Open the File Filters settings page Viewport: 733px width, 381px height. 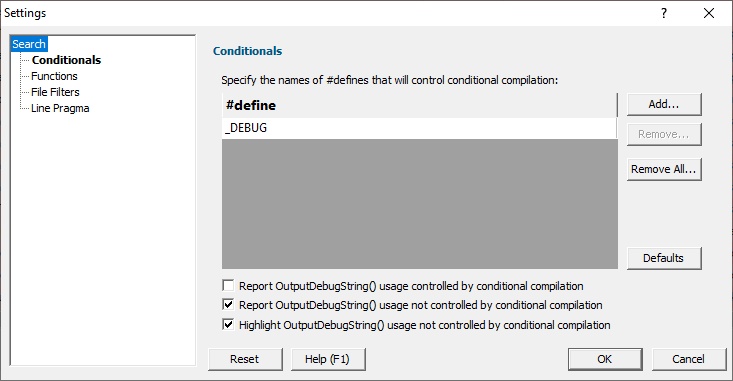point(55,92)
